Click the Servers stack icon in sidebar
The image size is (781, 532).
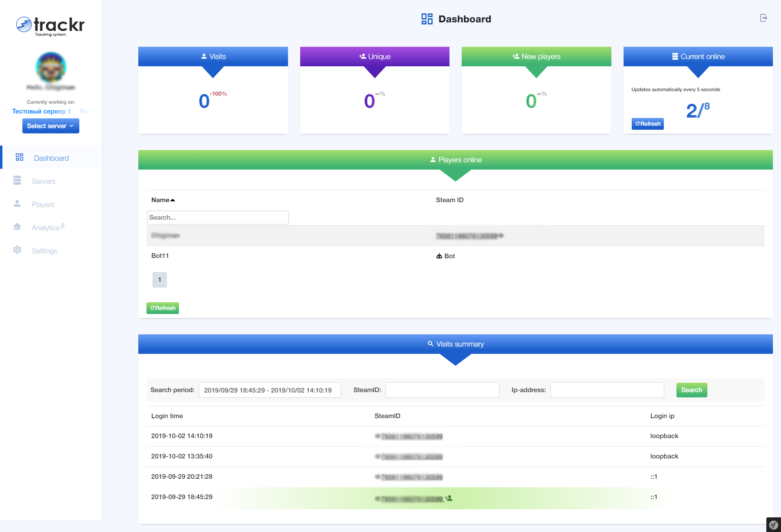tap(17, 181)
